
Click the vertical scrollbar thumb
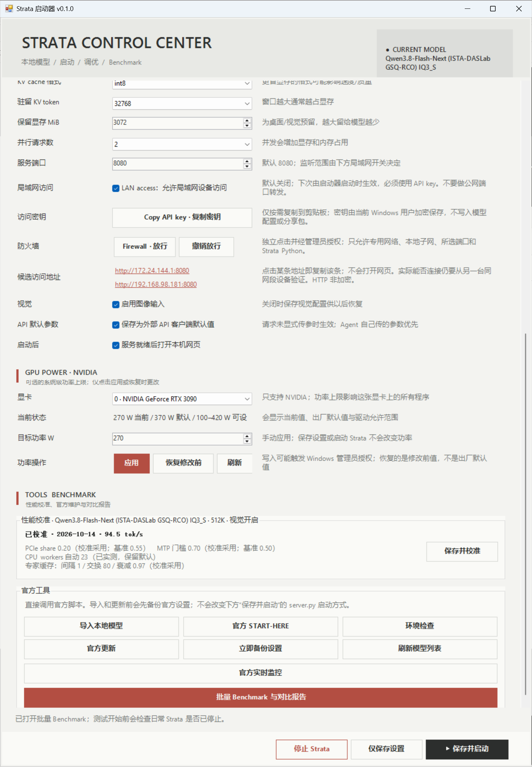(526, 514)
